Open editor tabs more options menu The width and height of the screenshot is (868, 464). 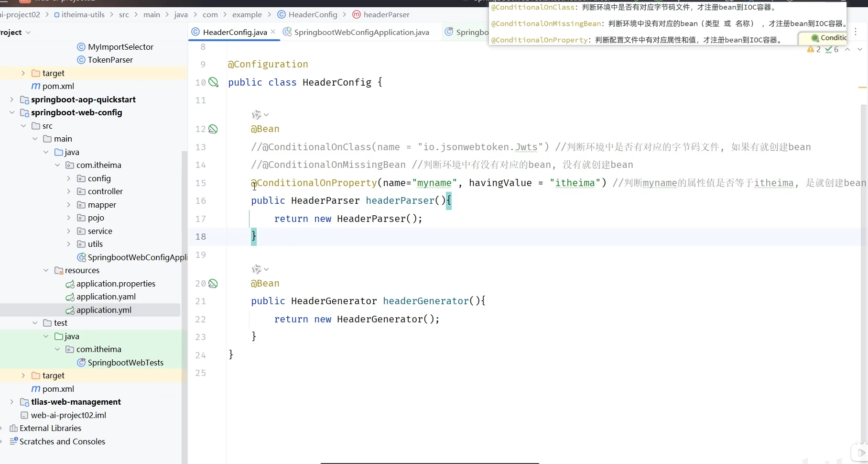click(x=856, y=32)
